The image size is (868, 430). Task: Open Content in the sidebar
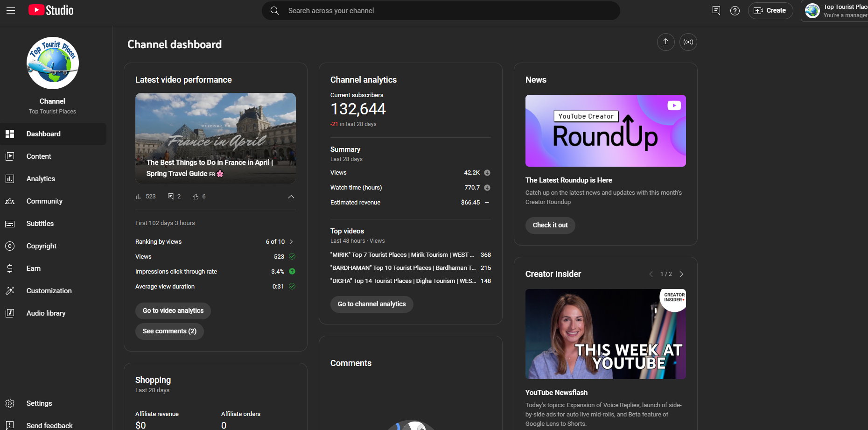53,156
